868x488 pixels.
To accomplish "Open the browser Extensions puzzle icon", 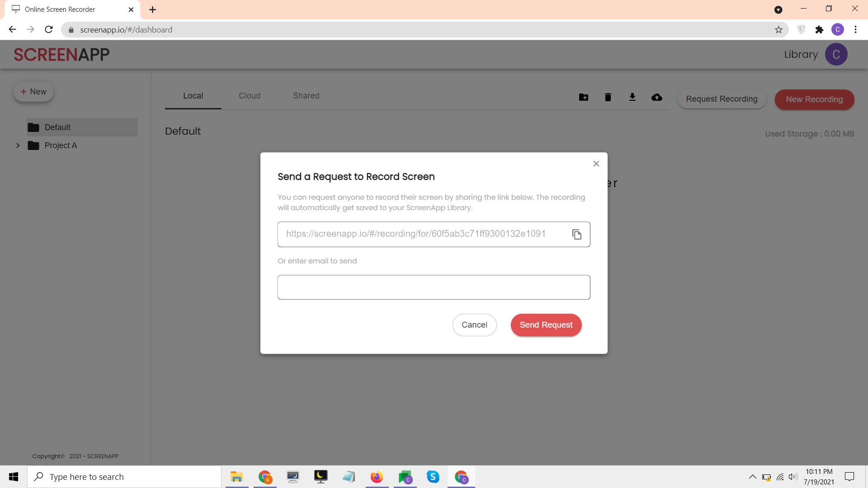I will pos(819,30).
